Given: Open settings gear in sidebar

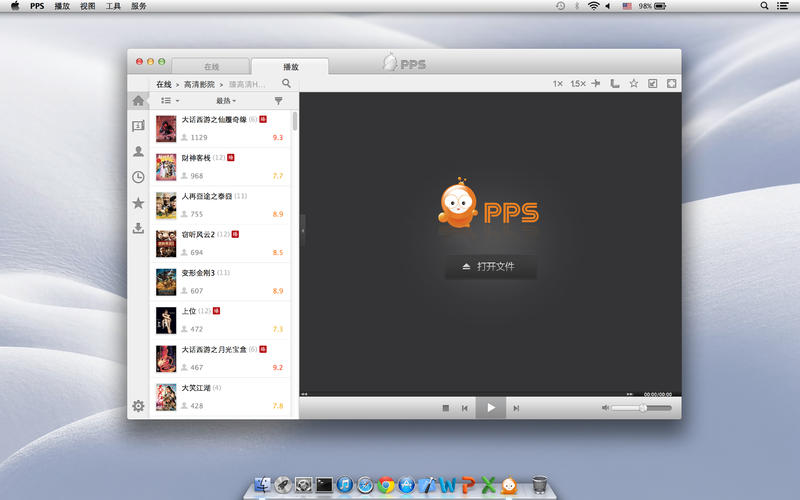Looking at the screenshot, I should [138, 406].
